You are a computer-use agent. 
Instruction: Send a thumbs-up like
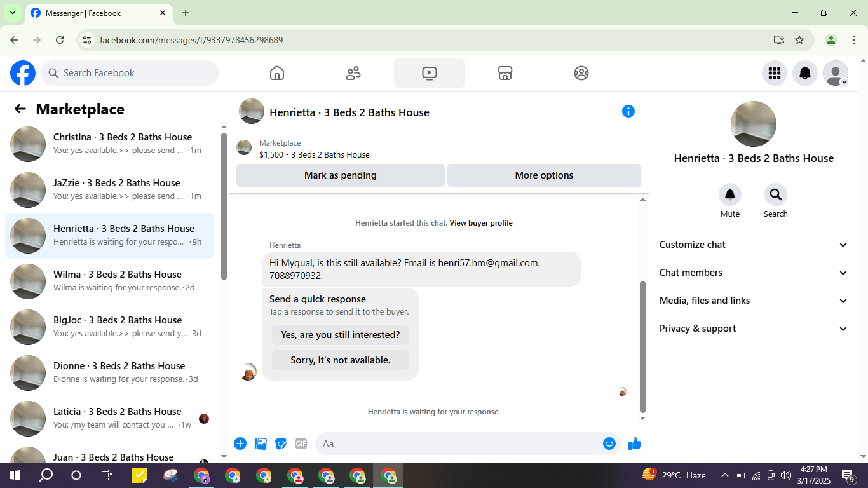[635, 444]
